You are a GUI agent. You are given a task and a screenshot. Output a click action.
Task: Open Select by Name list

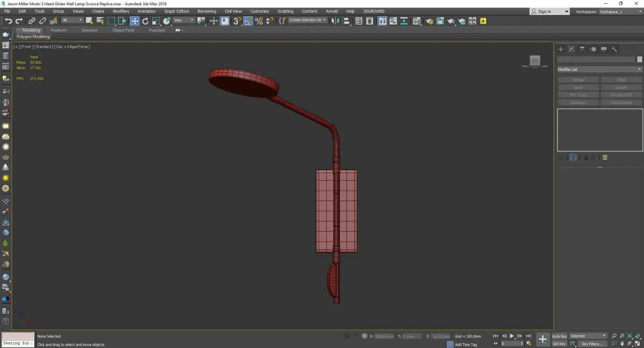pos(100,21)
